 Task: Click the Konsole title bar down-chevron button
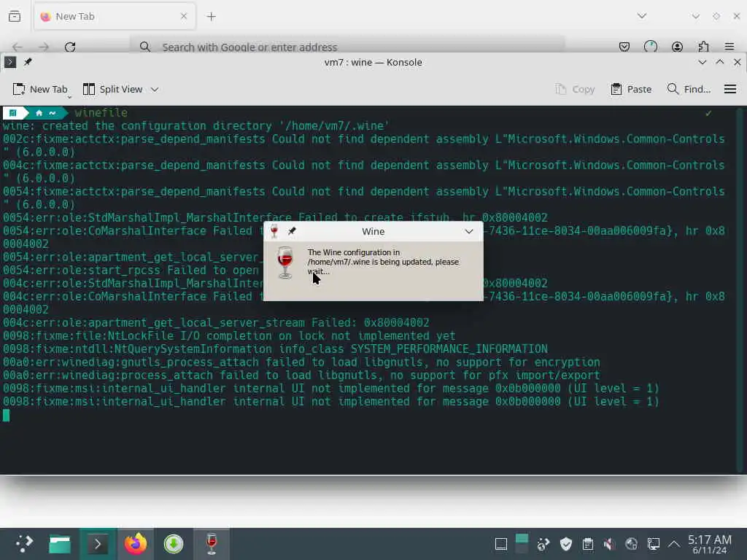coord(703,63)
